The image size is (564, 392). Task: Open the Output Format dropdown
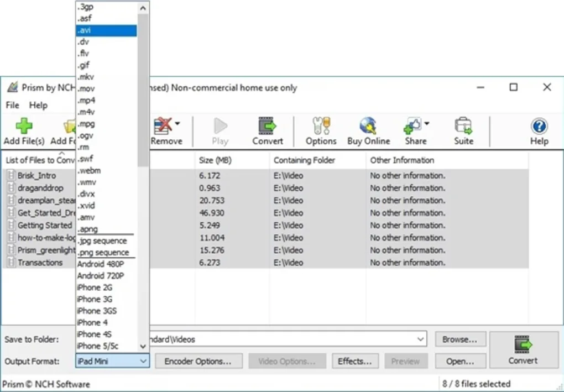point(143,361)
